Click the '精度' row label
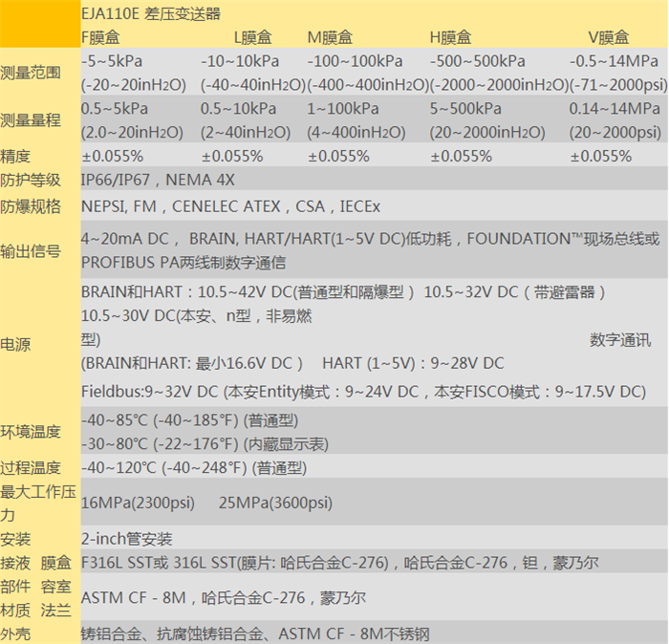Viewport: 669px width, 644px height. [x=15, y=156]
